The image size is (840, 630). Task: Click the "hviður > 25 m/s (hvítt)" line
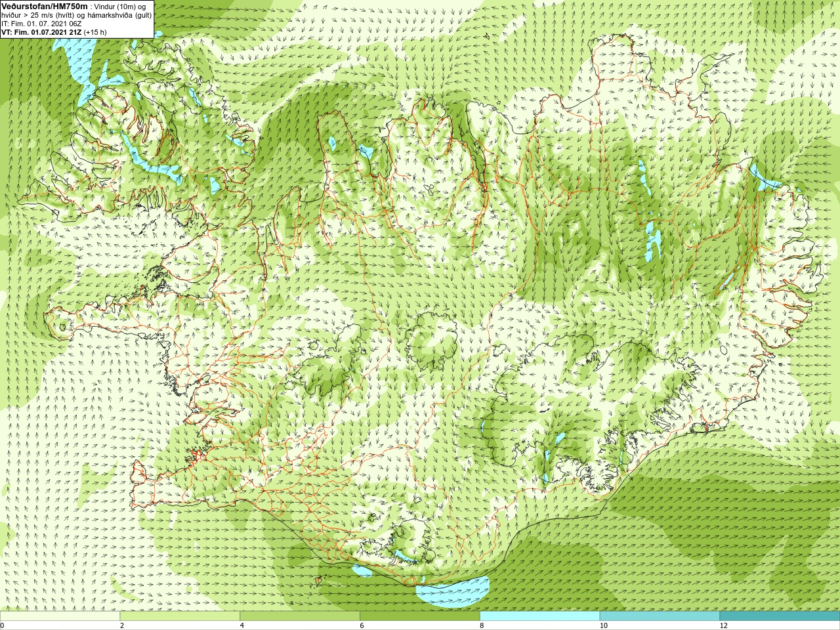click(x=39, y=15)
